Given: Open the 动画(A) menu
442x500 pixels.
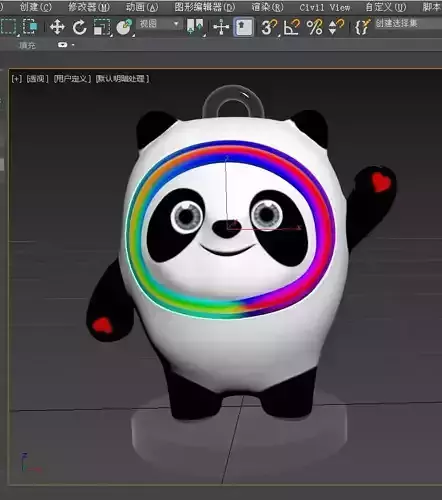Looking at the screenshot, I should 142,7.
